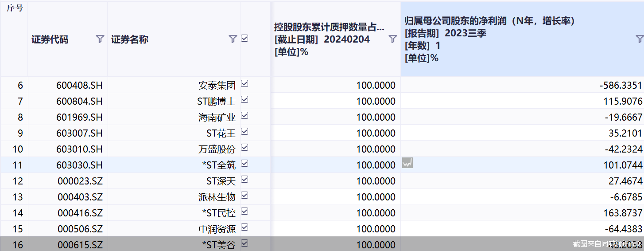Click security code 000416.SZ
Image resolution: width=644 pixels, height=251 pixels.
coord(80,213)
